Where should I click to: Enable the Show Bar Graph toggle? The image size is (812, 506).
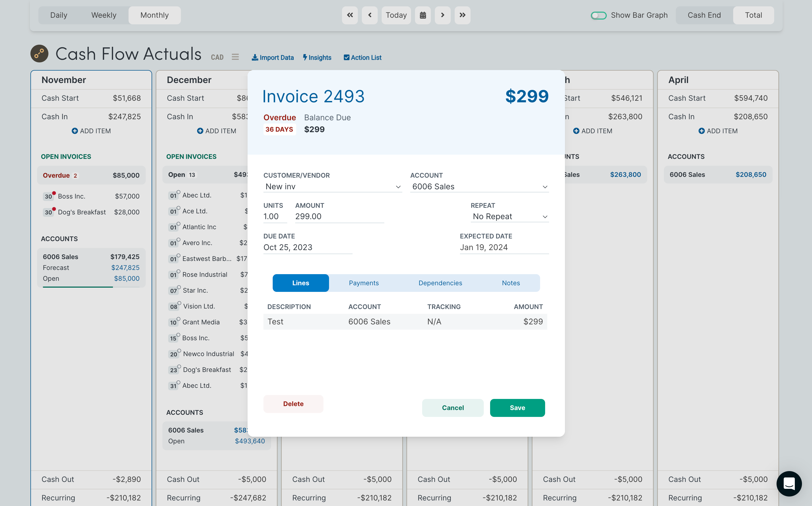(x=599, y=15)
